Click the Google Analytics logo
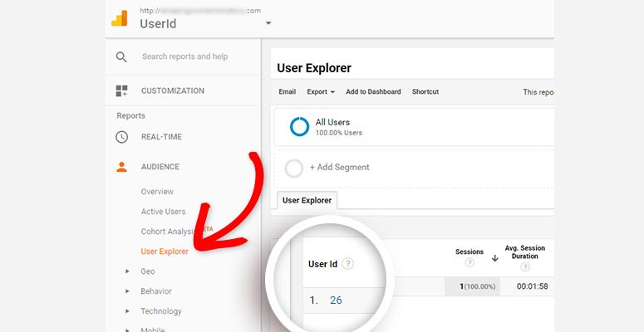Screen dimensions: 644x332 click(120, 18)
